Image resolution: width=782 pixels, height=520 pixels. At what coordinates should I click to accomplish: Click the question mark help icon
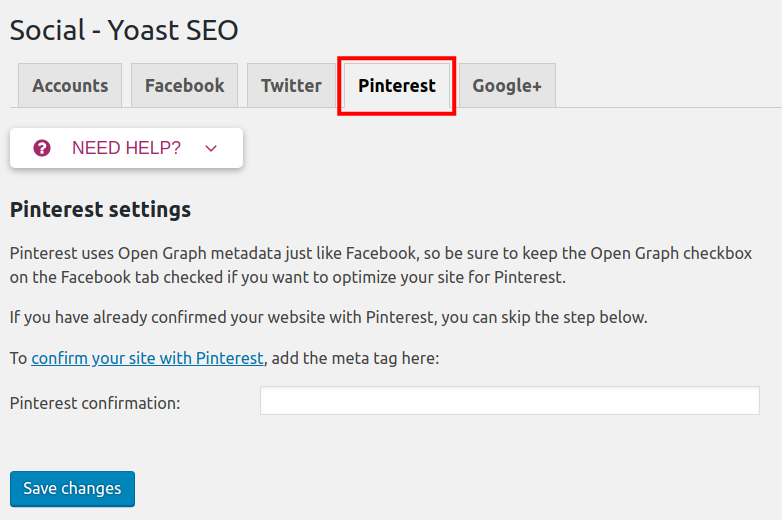pos(42,148)
